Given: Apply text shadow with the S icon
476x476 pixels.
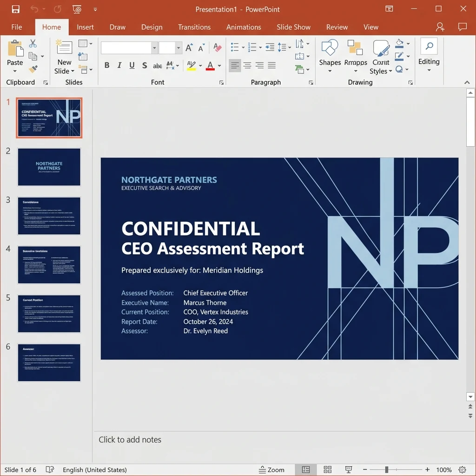Looking at the screenshot, I should [145, 65].
